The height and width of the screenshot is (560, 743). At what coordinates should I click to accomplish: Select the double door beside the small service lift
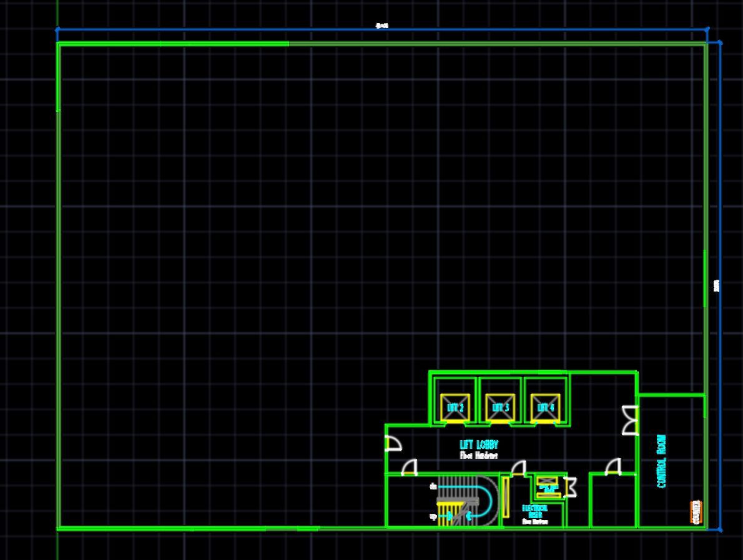[571, 488]
